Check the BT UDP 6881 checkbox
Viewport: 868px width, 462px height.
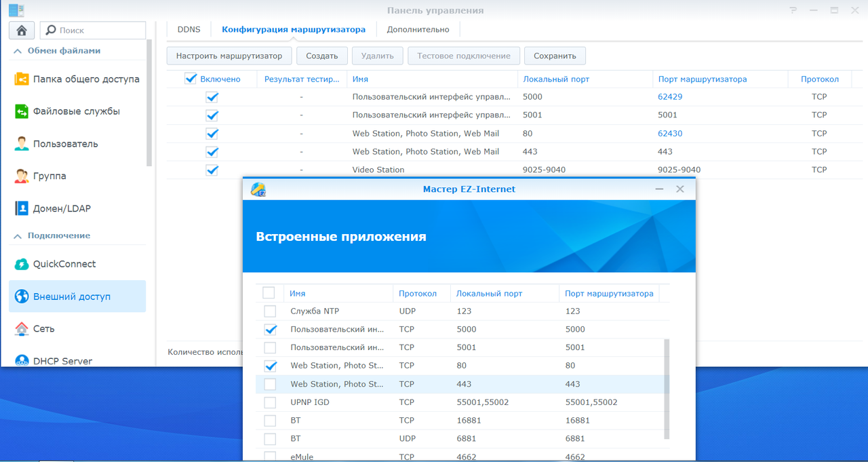pos(270,439)
